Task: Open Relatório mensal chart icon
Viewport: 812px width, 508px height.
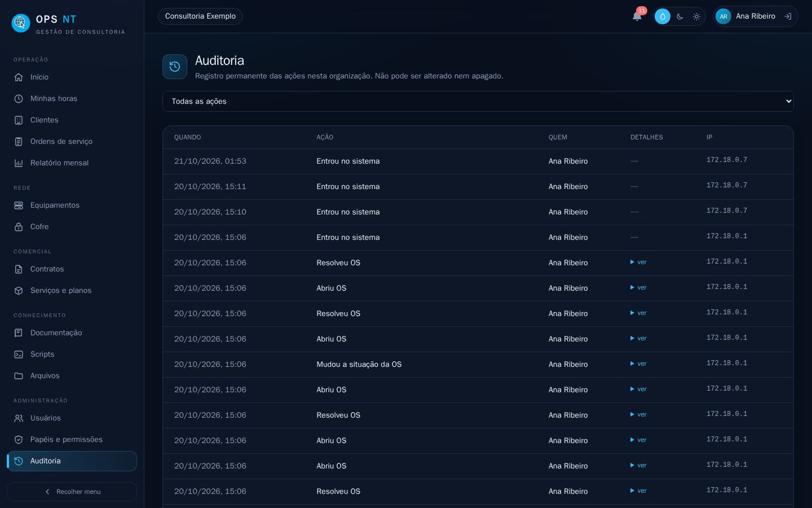Action: point(19,163)
